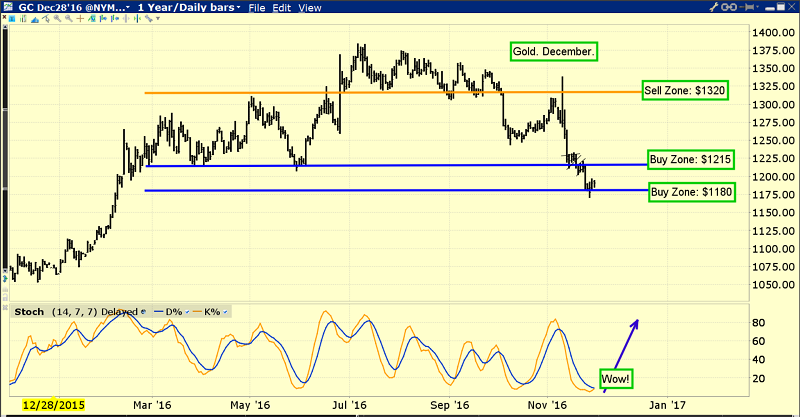Close the Stoch indicator panel

tap(5, 308)
